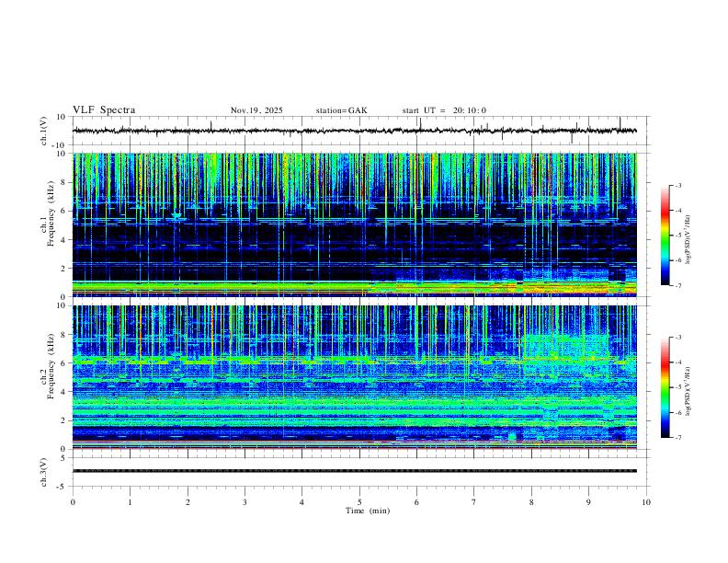Click the 'ch.1 Frequency (kHz)' axis label
This screenshot has height=563, width=728.
[x=47, y=214]
